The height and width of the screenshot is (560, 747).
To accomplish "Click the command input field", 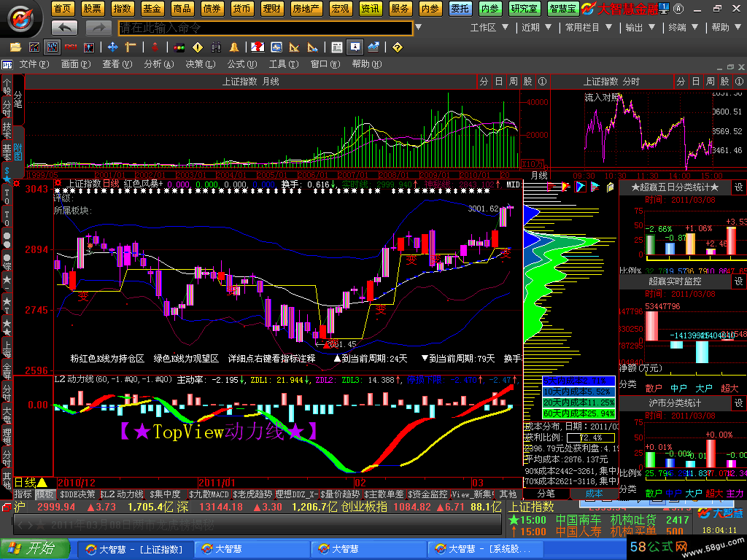I will click(x=266, y=28).
